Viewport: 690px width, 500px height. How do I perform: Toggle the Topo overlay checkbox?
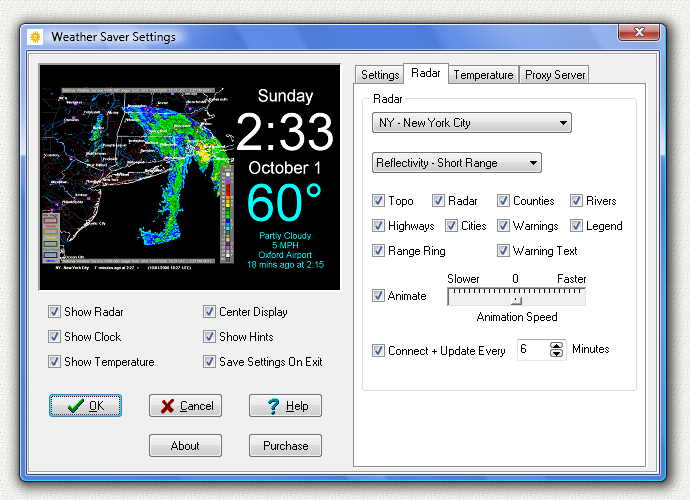tap(379, 201)
